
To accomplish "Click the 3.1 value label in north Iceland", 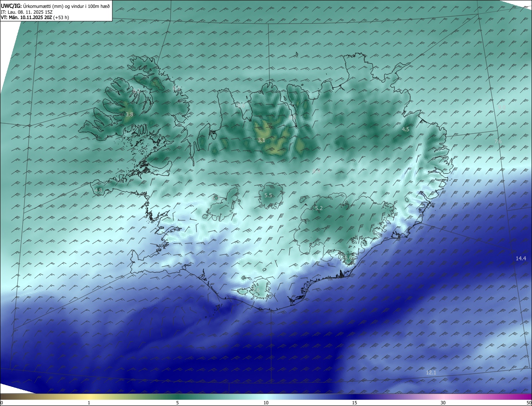I will tap(261, 140).
